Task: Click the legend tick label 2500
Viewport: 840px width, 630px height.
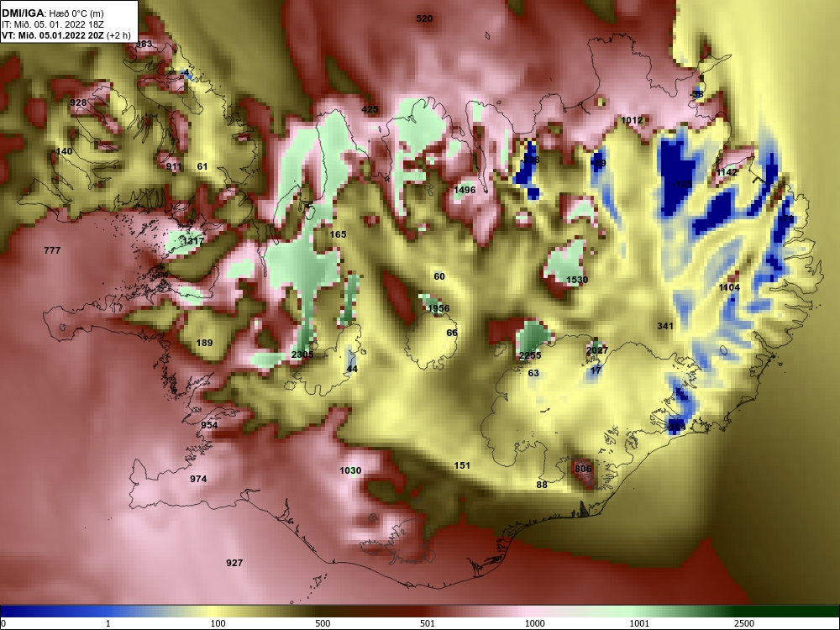Action: pyautogui.click(x=744, y=623)
